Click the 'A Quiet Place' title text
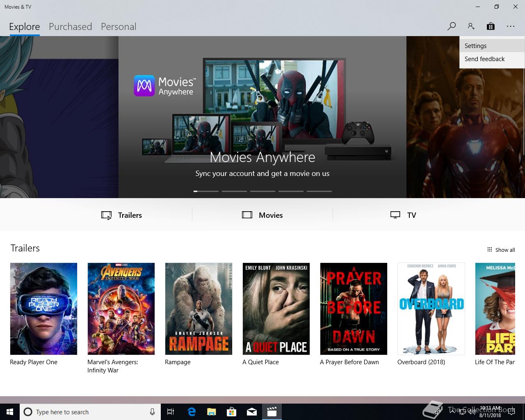Image resolution: width=525 pixels, height=420 pixels. [x=260, y=362]
